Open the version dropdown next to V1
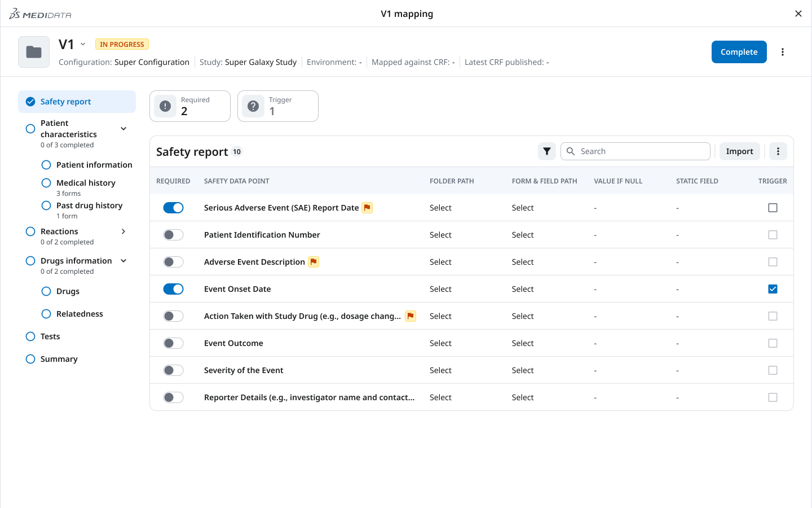Viewport: 812px width, 508px height. (82, 43)
